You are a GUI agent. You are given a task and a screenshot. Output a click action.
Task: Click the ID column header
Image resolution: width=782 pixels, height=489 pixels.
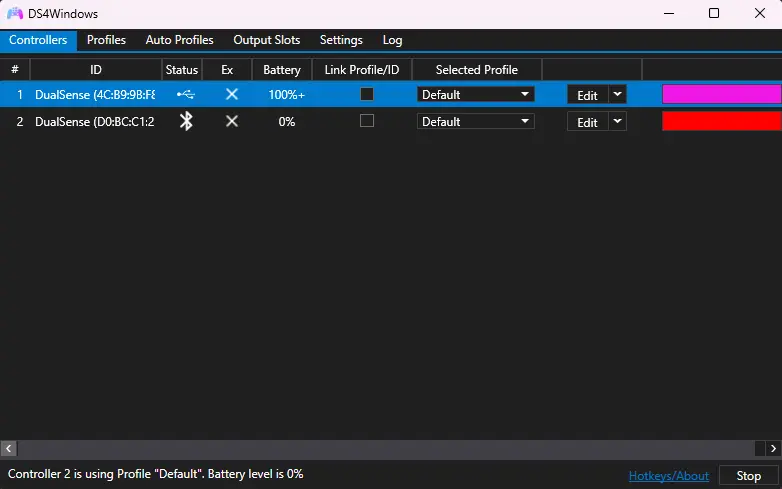coord(96,69)
